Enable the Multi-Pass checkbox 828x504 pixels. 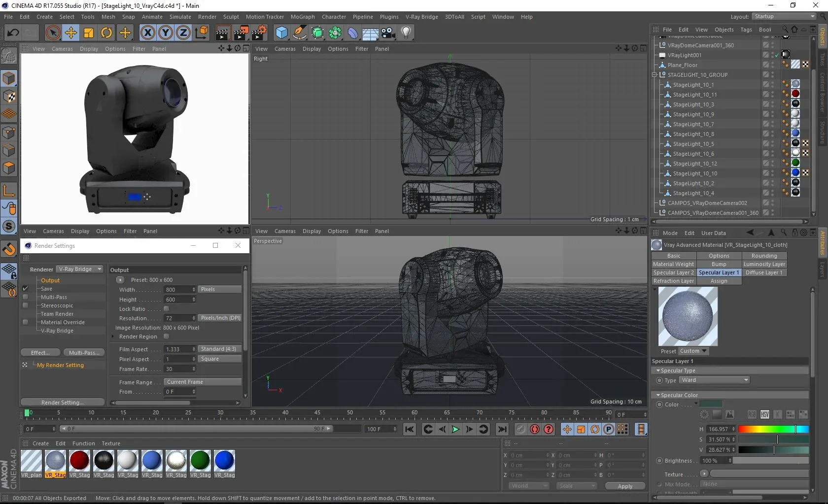(x=26, y=297)
